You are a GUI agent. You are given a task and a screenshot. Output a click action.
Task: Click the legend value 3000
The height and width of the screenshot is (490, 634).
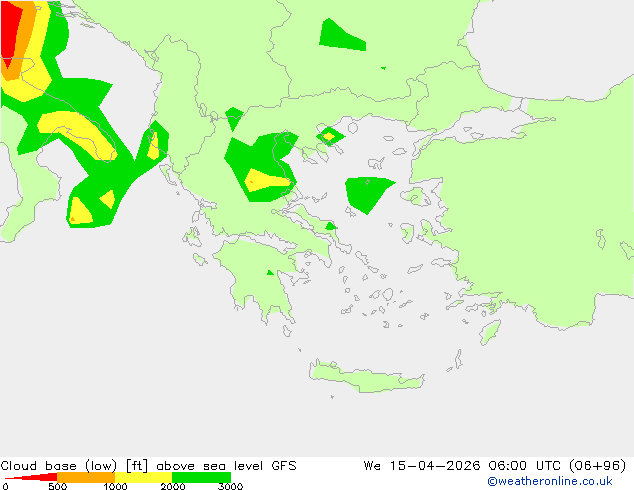click(x=230, y=486)
